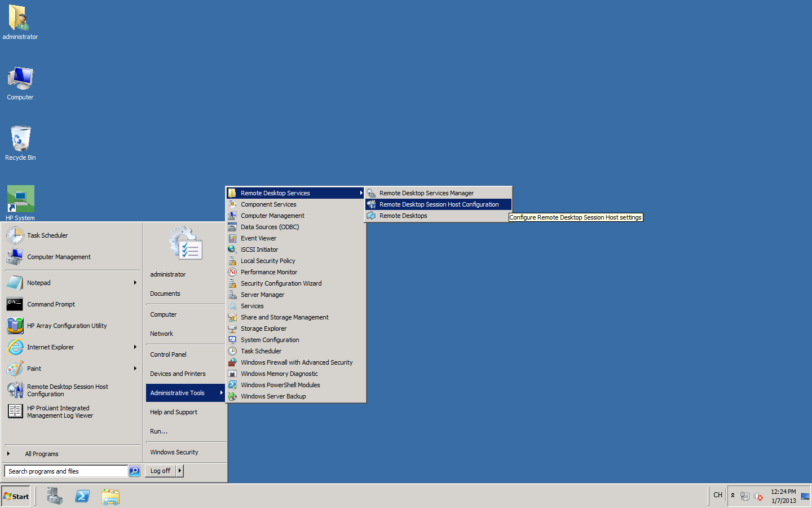The width and height of the screenshot is (812, 508).
Task: Expand the Internet Explorer jump list arrow
Action: pyautogui.click(x=135, y=347)
